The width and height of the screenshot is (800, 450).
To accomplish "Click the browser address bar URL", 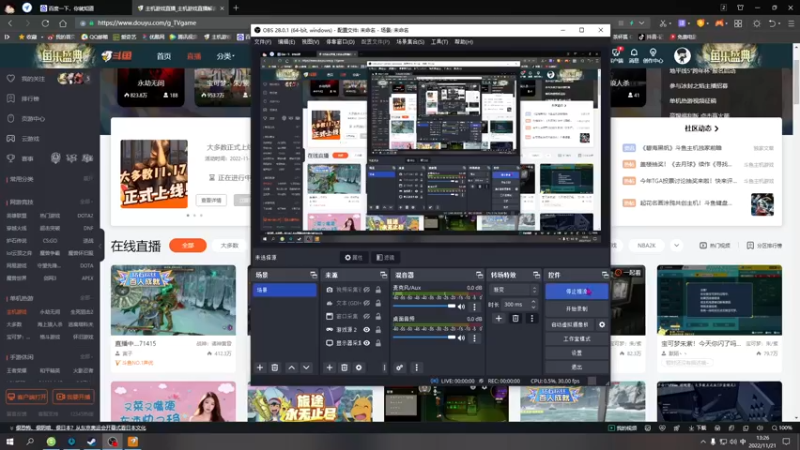I will pyautogui.click(x=147, y=23).
